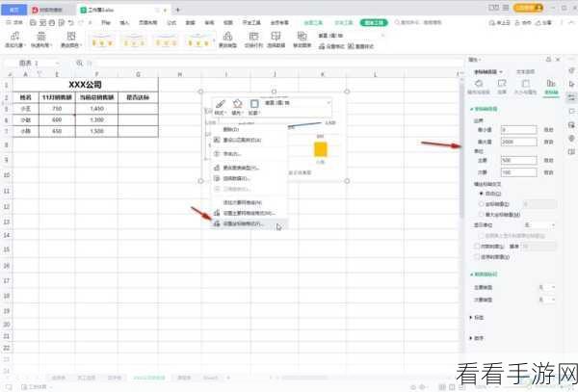Click Reset beside the Maximum (最大值) field
The image size is (578, 392).
point(548,142)
